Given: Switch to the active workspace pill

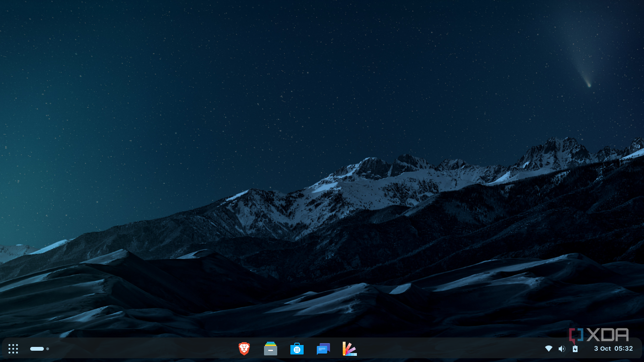Looking at the screenshot, I should 37,349.
